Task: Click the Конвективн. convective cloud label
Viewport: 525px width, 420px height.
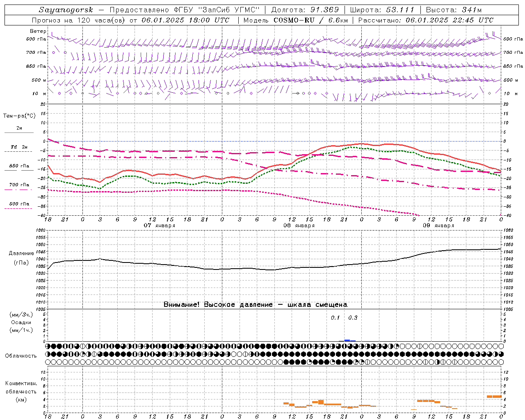Action: click(x=21, y=383)
